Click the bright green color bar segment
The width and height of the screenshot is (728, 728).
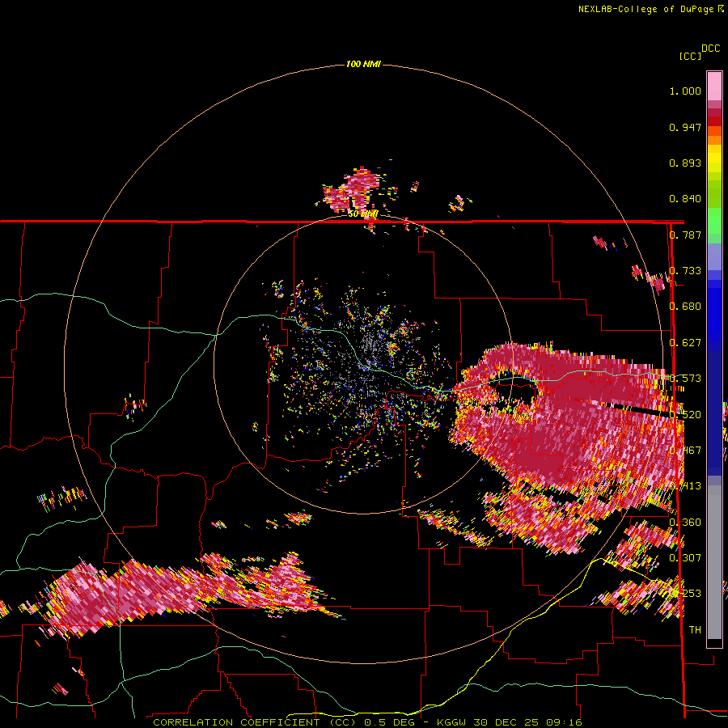tap(714, 221)
